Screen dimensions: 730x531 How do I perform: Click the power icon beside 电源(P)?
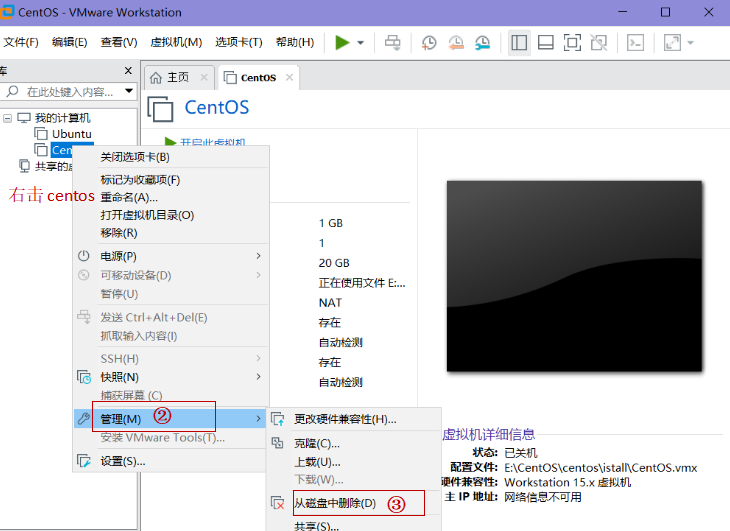[x=83, y=255]
